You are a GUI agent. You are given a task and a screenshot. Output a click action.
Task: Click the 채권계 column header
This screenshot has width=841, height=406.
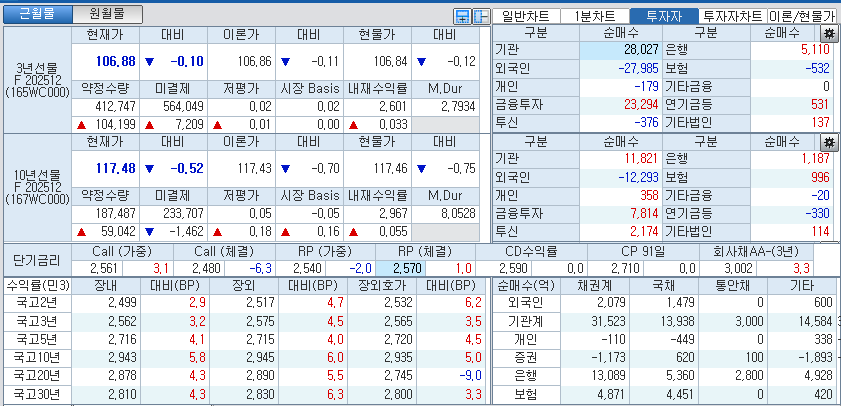click(x=594, y=285)
